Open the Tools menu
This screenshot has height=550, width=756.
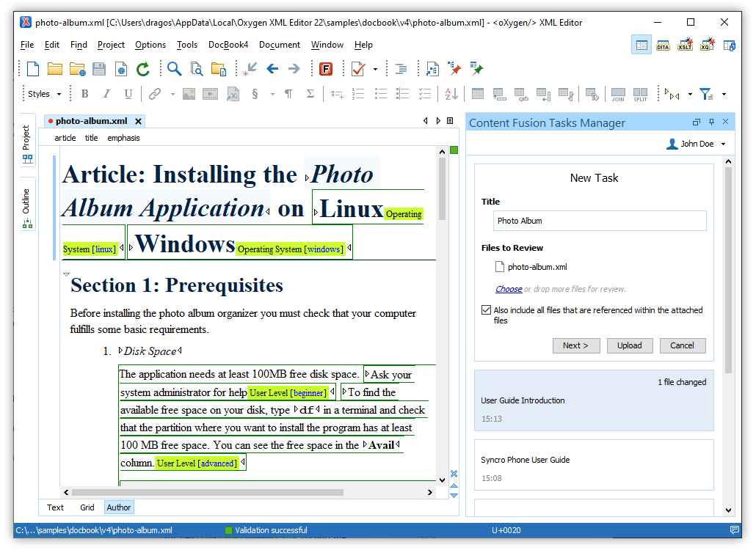187,45
